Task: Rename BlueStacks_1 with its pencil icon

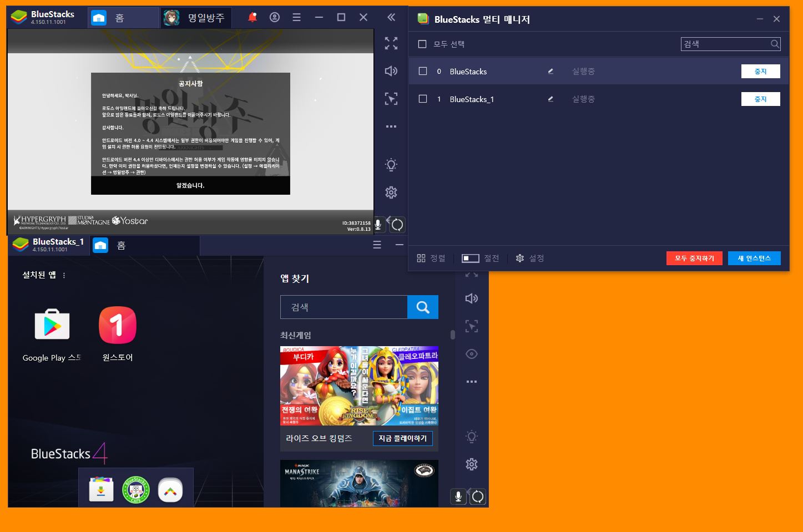Action: 551,99
